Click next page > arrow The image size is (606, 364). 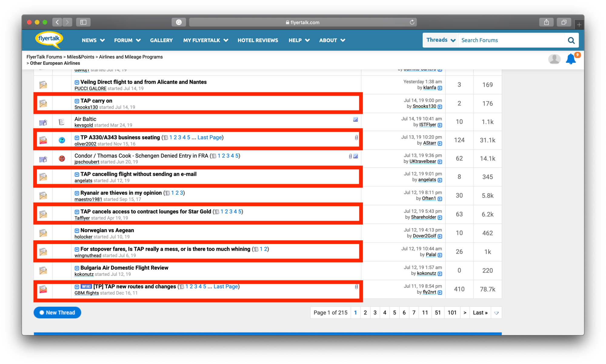[465, 313]
